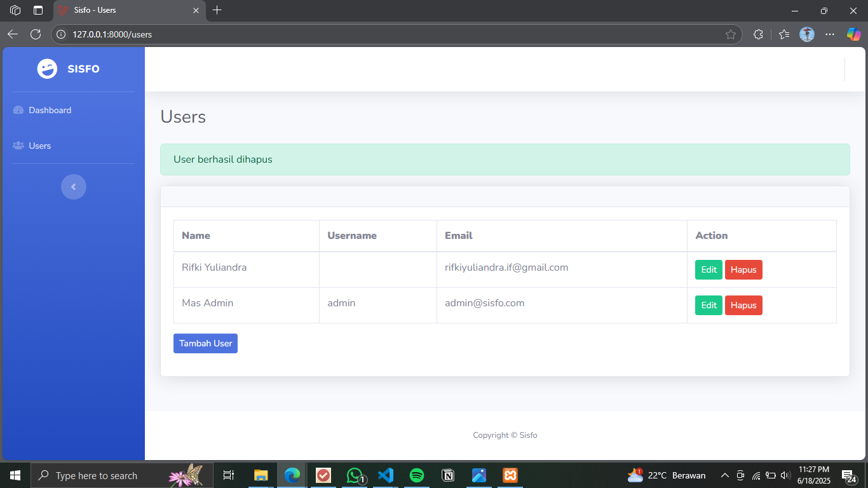Open Copilot icon in Edge toolbar
Viewport: 868px width, 488px height.
tap(853, 34)
